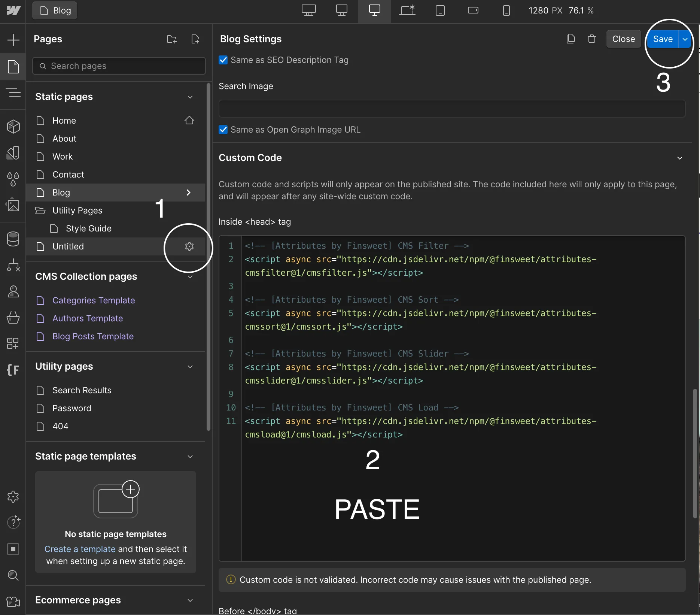Image resolution: width=700 pixels, height=615 pixels.
Task: Open the Users account panel
Action: point(13,291)
